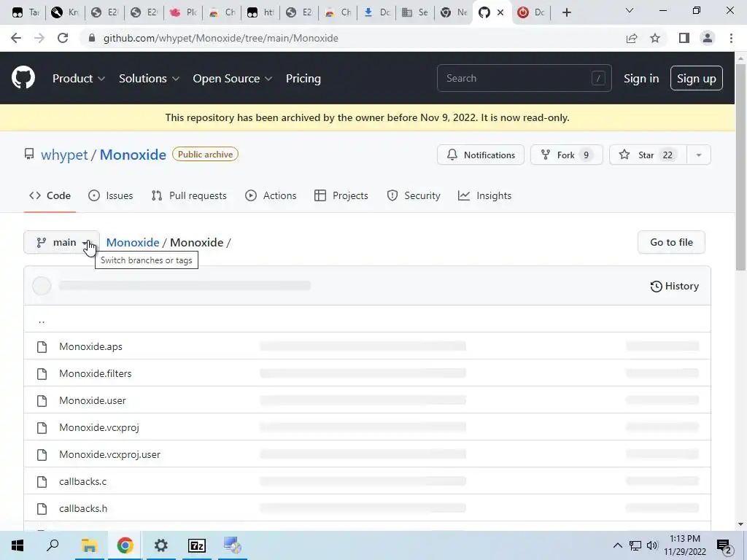747x560 pixels.
Task: Open the Monoxide repository name link
Action: point(133,155)
